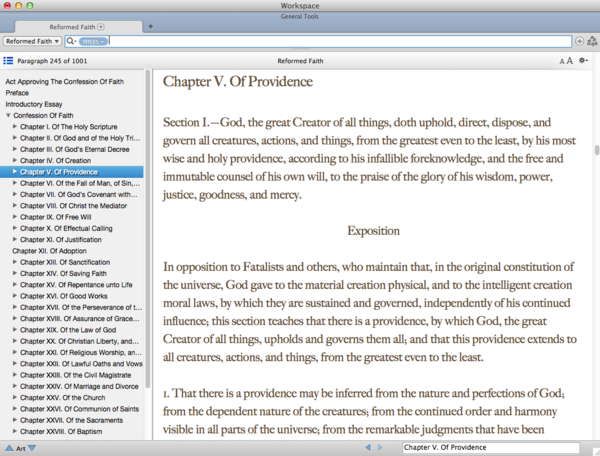Screen dimensions: 600x456
Task: Select Chapter XXIV. Of Marriage and Divorce
Action: point(79,386)
